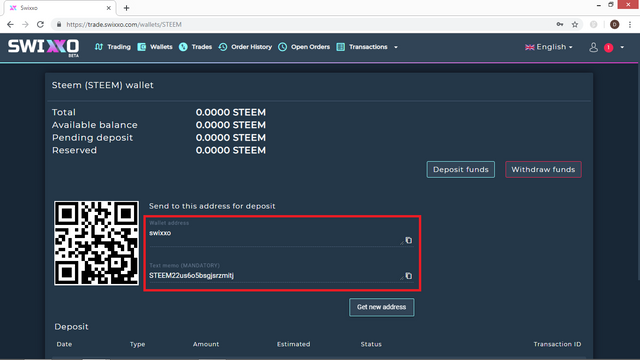
Task: Click browser back arrow
Action: (10, 24)
